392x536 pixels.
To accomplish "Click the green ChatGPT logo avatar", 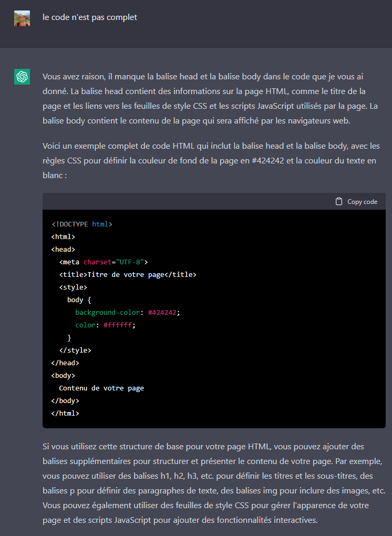I will pyautogui.click(x=22, y=77).
